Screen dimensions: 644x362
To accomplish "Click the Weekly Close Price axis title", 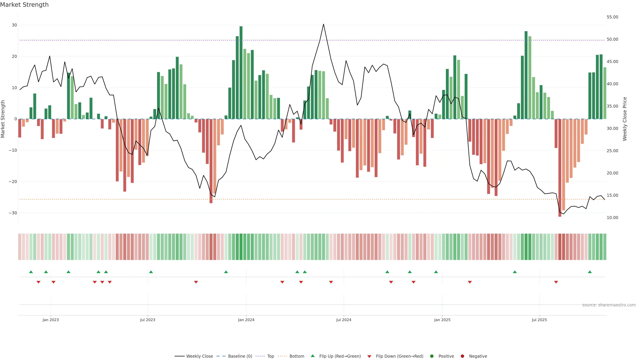I will click(625, 119).
